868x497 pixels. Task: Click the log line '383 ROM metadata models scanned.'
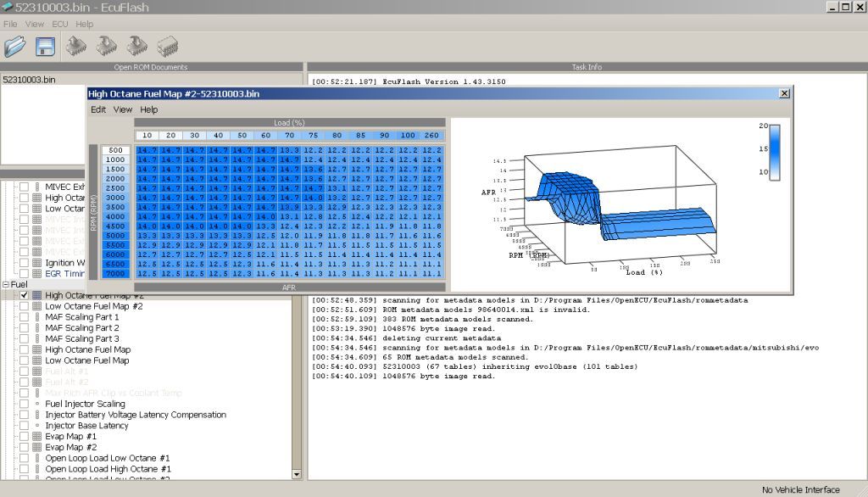(458, 319)
